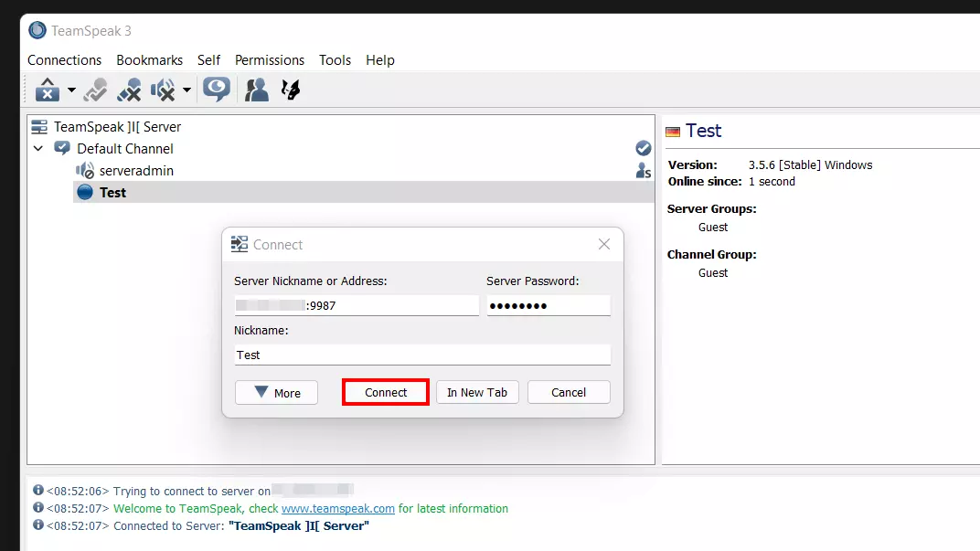
Task: Expand More options in Connect dialog
Action: click(276, 392)
